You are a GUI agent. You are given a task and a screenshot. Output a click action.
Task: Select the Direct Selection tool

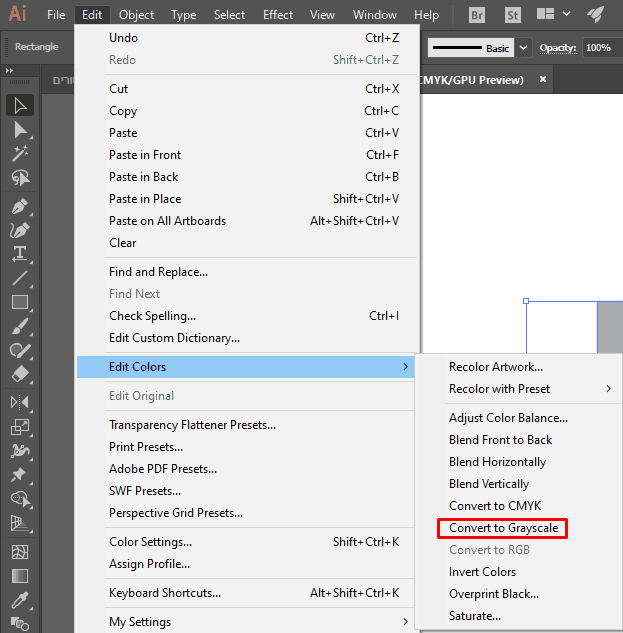pyautogui.click(x=20, y=130)
